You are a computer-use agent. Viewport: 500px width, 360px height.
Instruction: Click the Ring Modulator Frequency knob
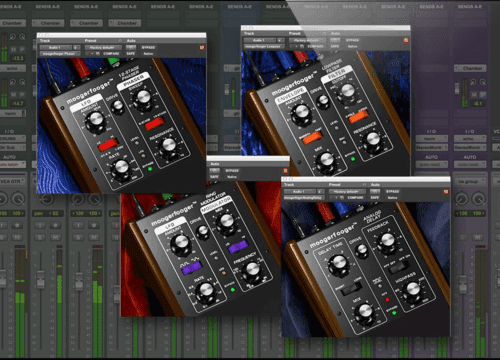[252, 269]
